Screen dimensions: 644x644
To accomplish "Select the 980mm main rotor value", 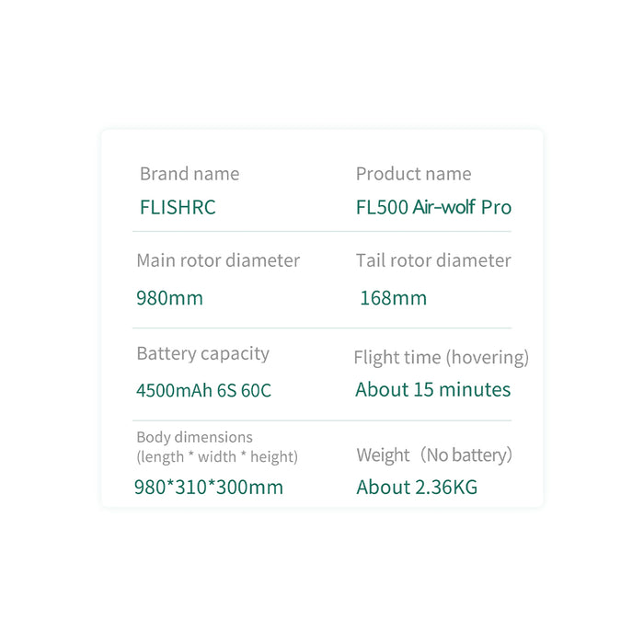I will (x=169, y=298).
